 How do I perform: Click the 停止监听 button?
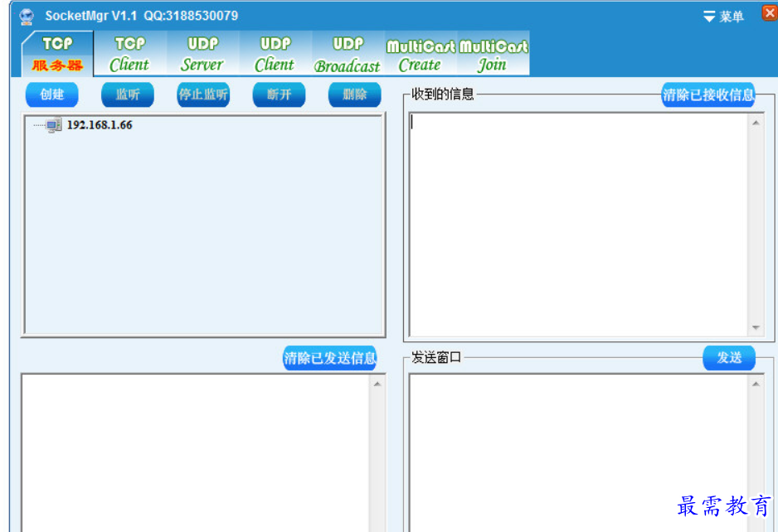203,94
